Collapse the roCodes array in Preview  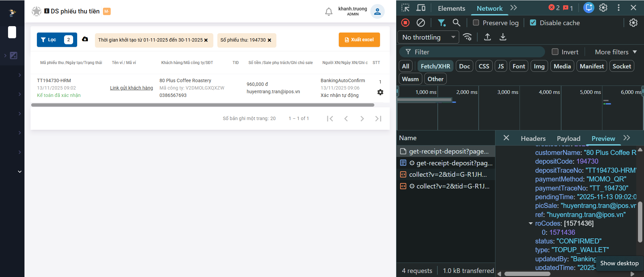531,223
